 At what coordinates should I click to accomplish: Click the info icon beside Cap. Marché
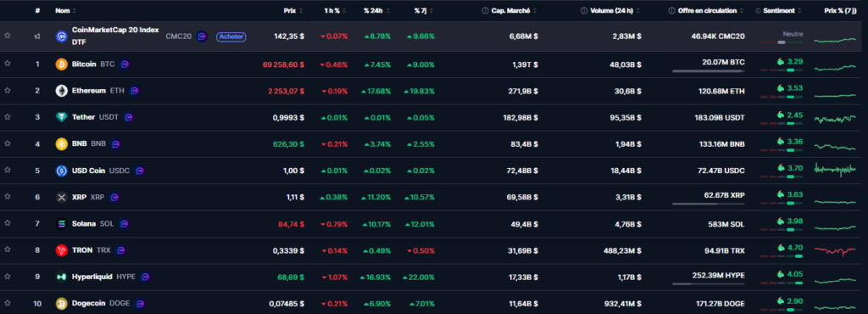click(485, 10)
